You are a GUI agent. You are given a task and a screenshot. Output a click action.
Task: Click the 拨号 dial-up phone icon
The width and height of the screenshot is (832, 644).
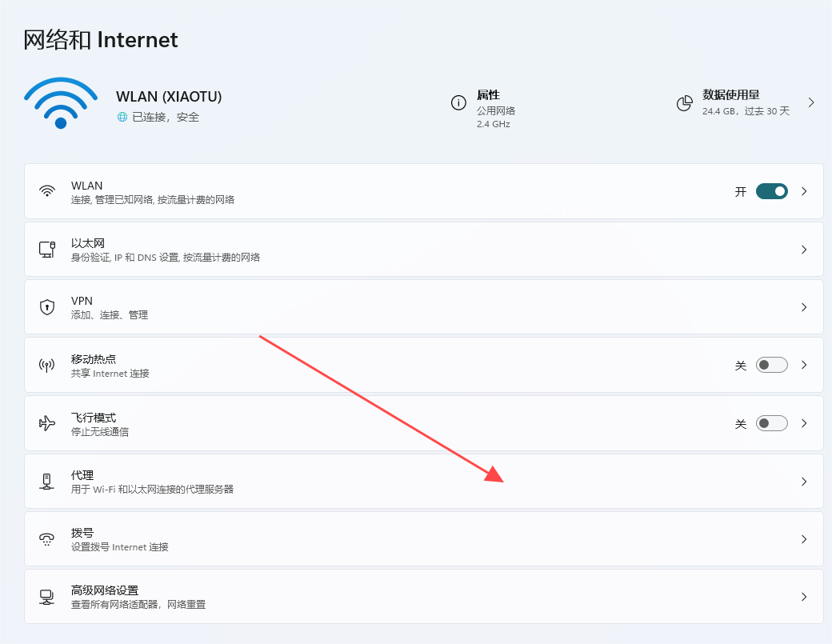tap(47, 538)
